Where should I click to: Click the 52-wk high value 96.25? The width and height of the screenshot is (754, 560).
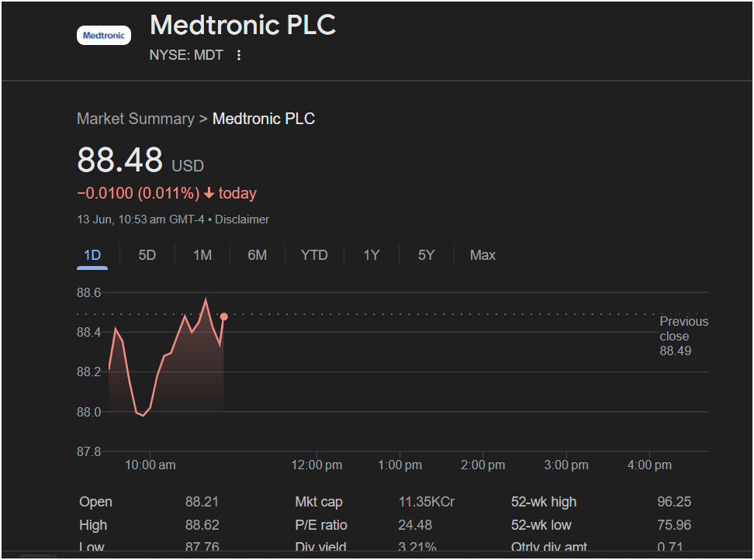pyautogui.click(x=673, y=502)
